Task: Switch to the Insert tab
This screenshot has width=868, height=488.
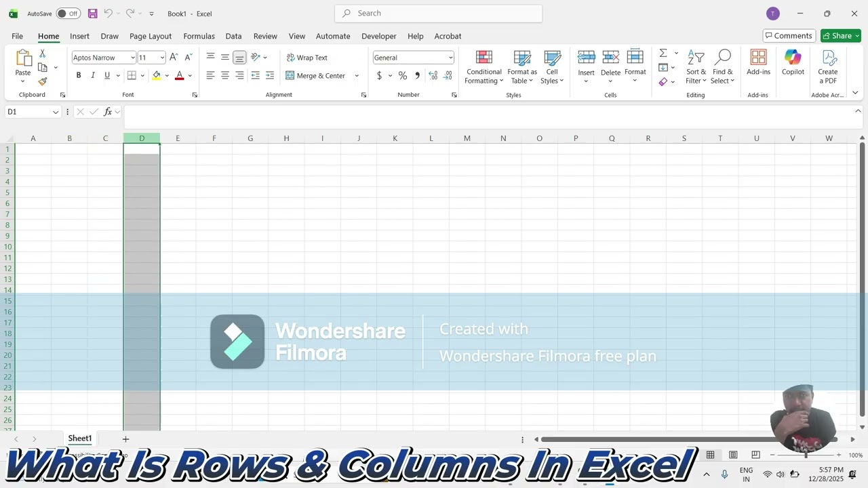Action: [79, 36]
